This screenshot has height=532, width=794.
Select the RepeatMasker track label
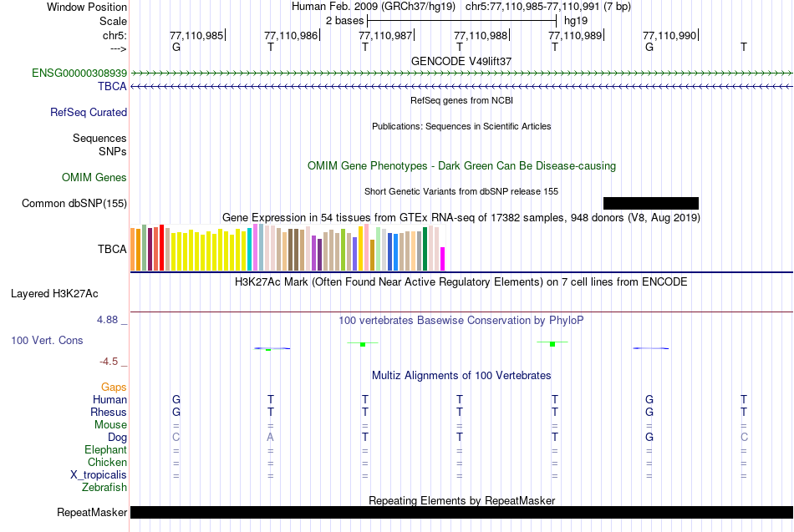coord(92,512)
